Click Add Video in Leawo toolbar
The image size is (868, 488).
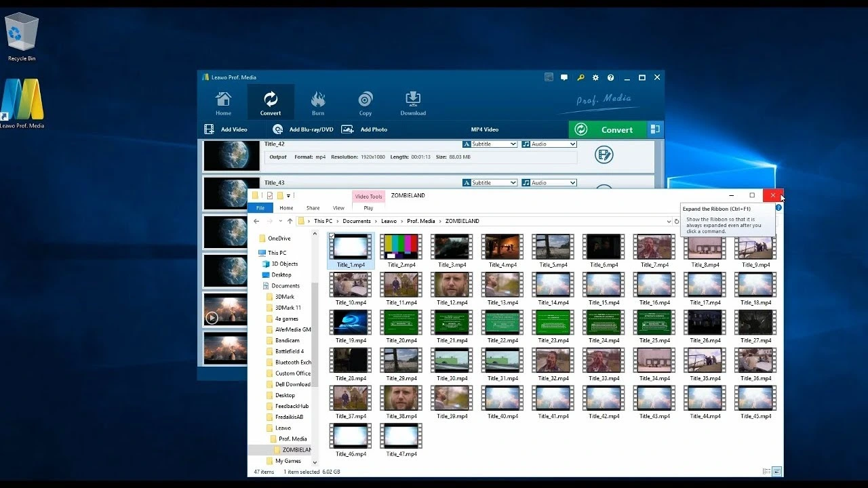226,129
